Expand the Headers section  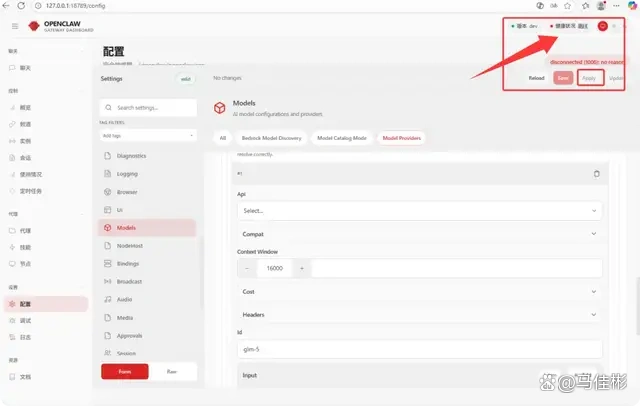point(419,314)
